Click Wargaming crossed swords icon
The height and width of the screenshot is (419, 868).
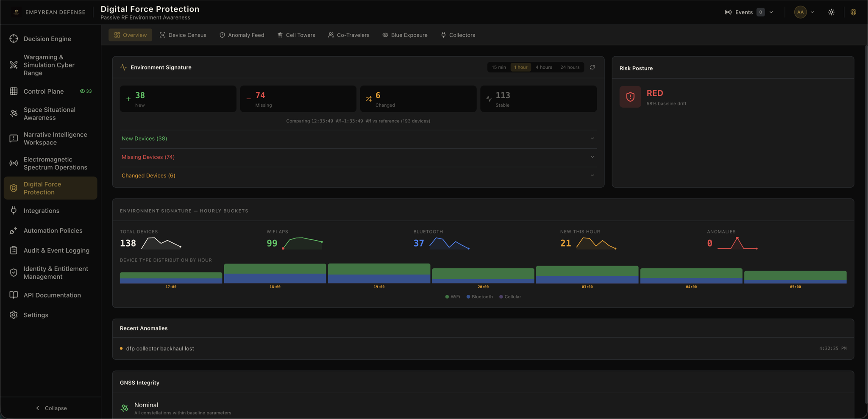14,65
